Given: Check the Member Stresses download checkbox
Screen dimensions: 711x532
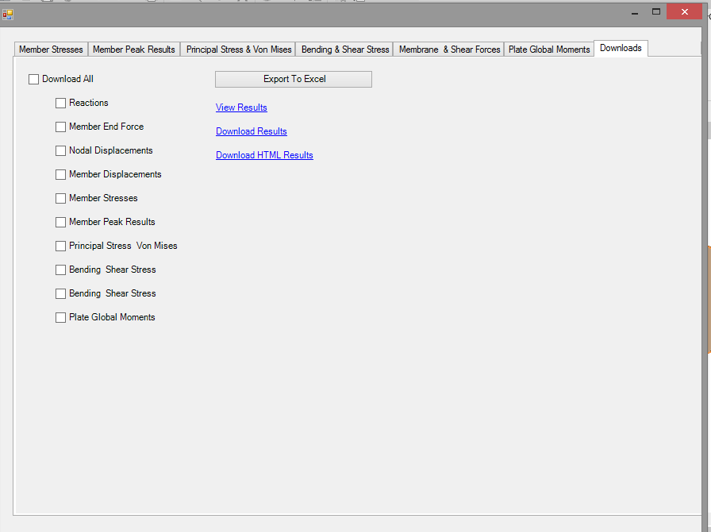Looking at the screenshot, I should click(x=61, y=199).
